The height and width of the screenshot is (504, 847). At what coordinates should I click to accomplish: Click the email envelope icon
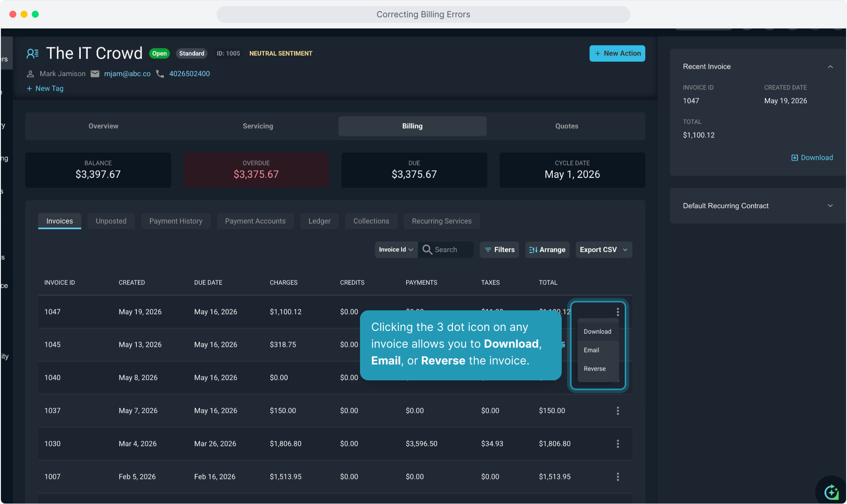(95, 74)
